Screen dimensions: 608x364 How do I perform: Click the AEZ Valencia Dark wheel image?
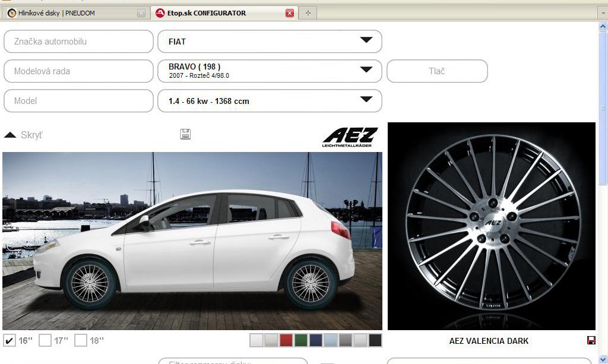[492, 226]
